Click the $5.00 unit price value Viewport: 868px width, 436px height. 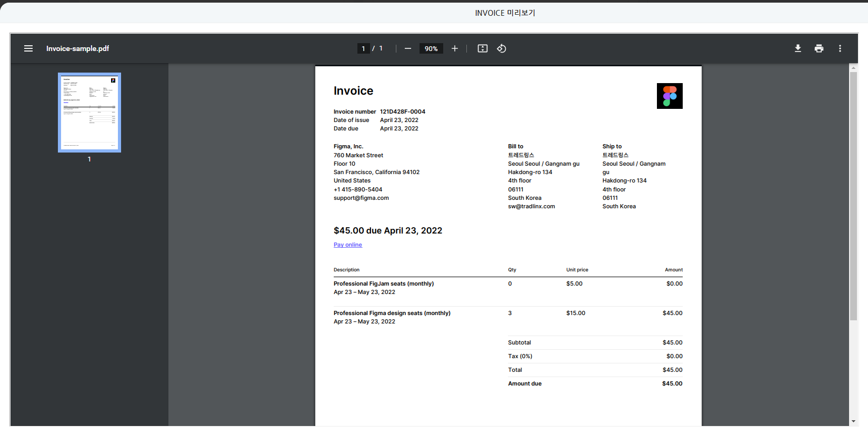pos(574,283)
